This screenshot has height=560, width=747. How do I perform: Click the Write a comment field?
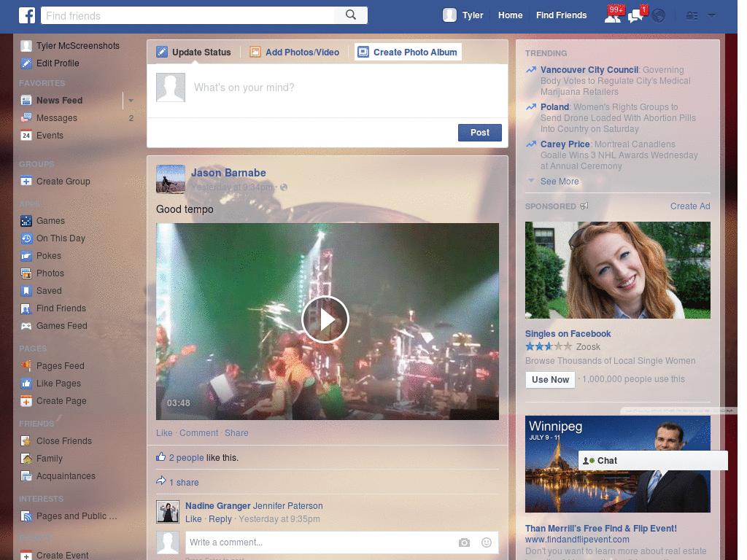pos(320,542)
